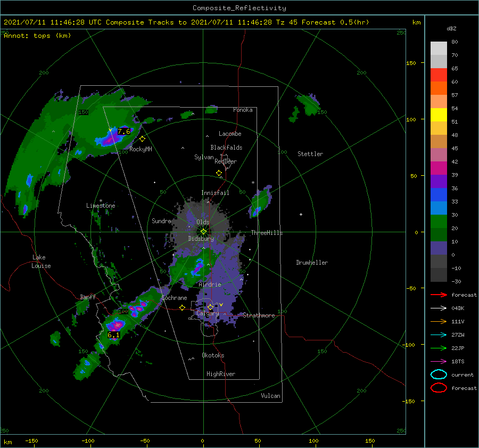
Task: Click the Banff label
Action: 88,297
